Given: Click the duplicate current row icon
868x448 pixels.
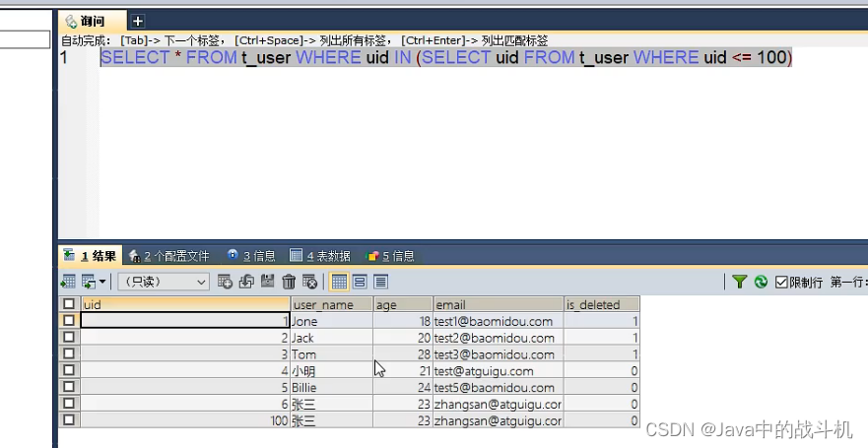Looking at the screenshot, I should [246, 282].
